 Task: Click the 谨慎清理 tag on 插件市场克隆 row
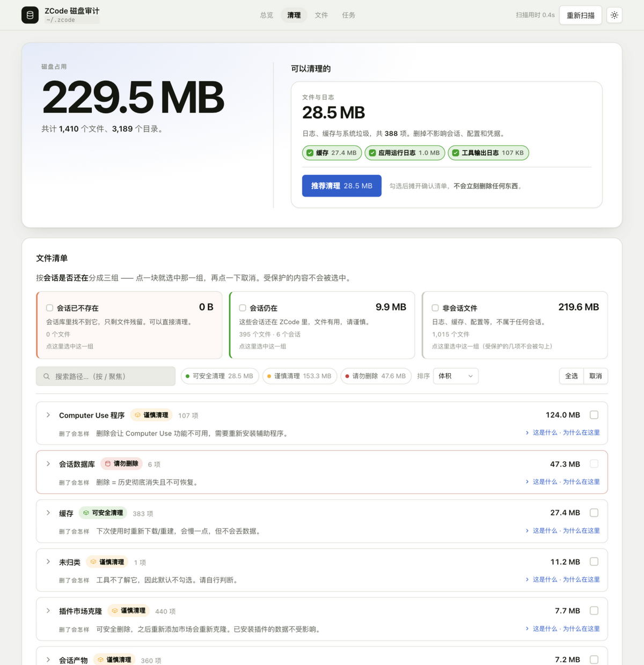pos(129,611)
